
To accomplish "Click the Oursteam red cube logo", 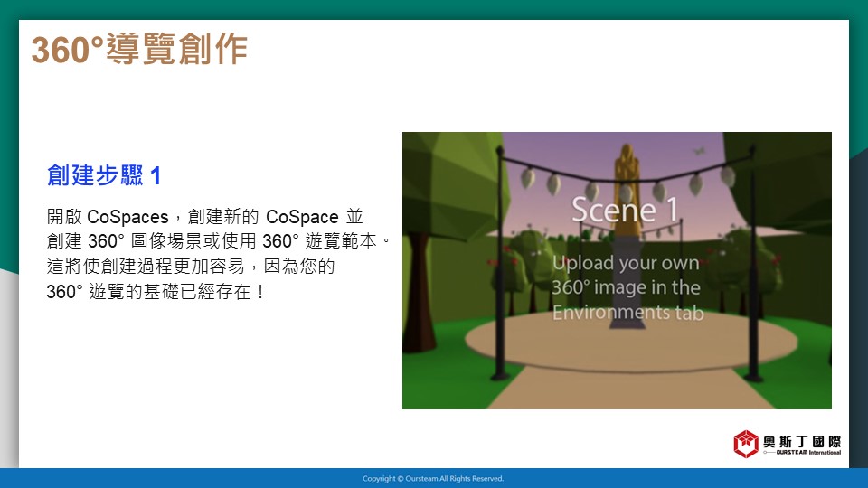I will coord(746,444).
